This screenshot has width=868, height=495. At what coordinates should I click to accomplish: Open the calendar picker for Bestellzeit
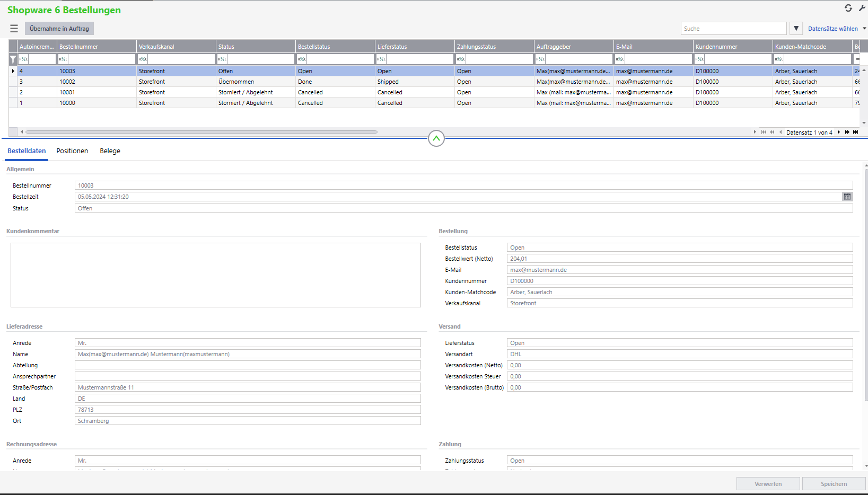[847, 197]
